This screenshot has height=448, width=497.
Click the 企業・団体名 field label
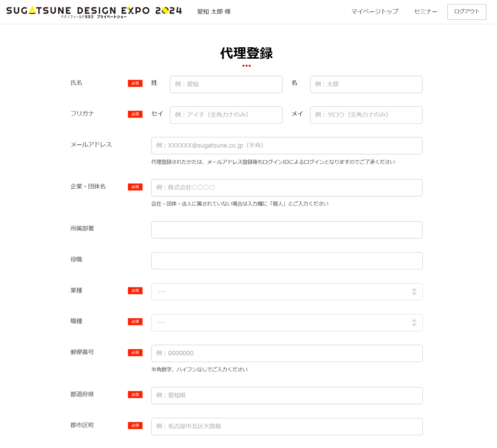click(88, 187)
